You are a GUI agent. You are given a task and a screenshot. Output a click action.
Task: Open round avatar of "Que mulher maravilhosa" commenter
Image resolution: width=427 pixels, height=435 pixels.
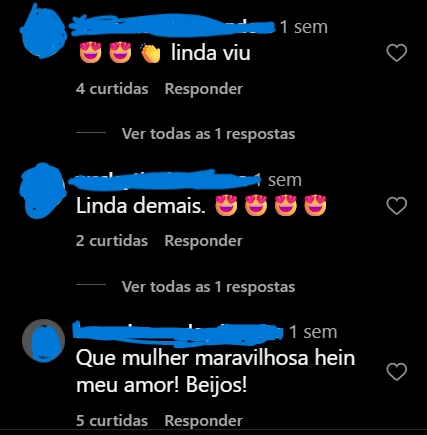[x=43, y=340]
